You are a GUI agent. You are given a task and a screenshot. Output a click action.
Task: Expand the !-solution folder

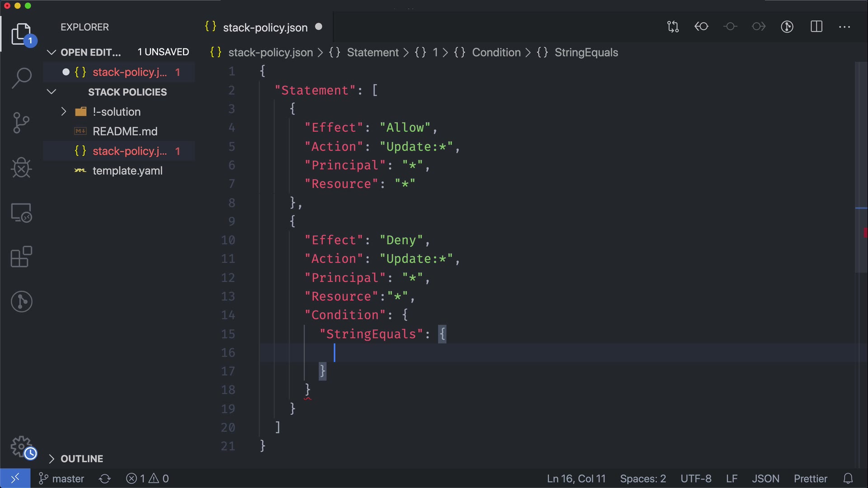(64, 112)
